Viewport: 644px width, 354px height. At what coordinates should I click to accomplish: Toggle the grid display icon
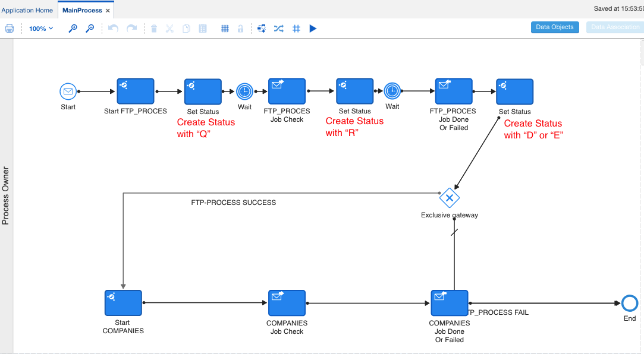(x=225, y=29)
